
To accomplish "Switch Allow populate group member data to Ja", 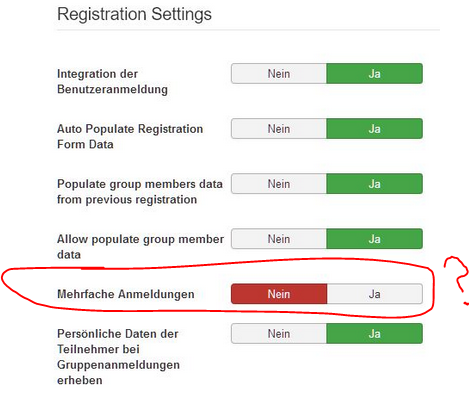I will pos(375,239).
